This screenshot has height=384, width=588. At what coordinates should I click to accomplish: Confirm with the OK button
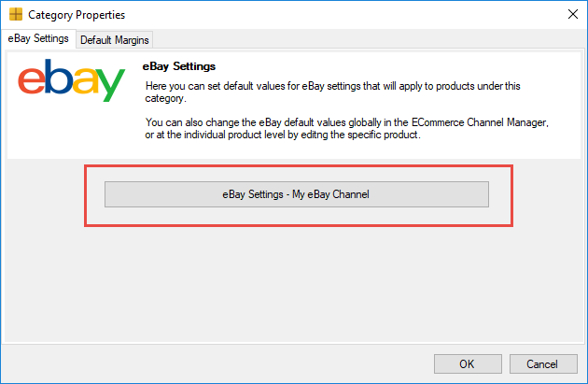[x=467, y=363]
